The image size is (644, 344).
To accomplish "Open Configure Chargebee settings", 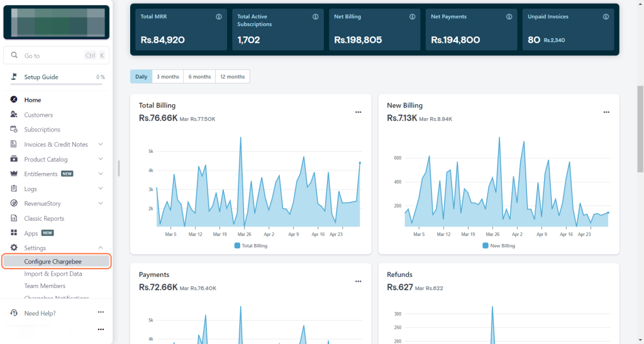I will (x=57, y=261).
